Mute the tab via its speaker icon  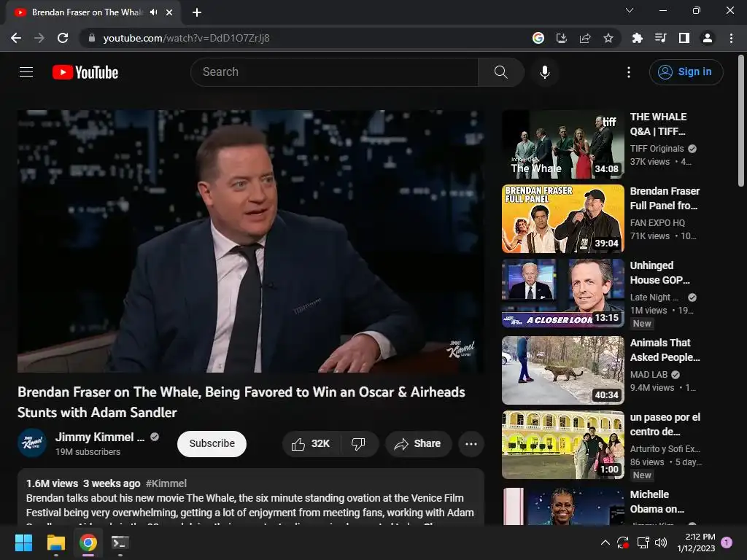tap(153, 12)
